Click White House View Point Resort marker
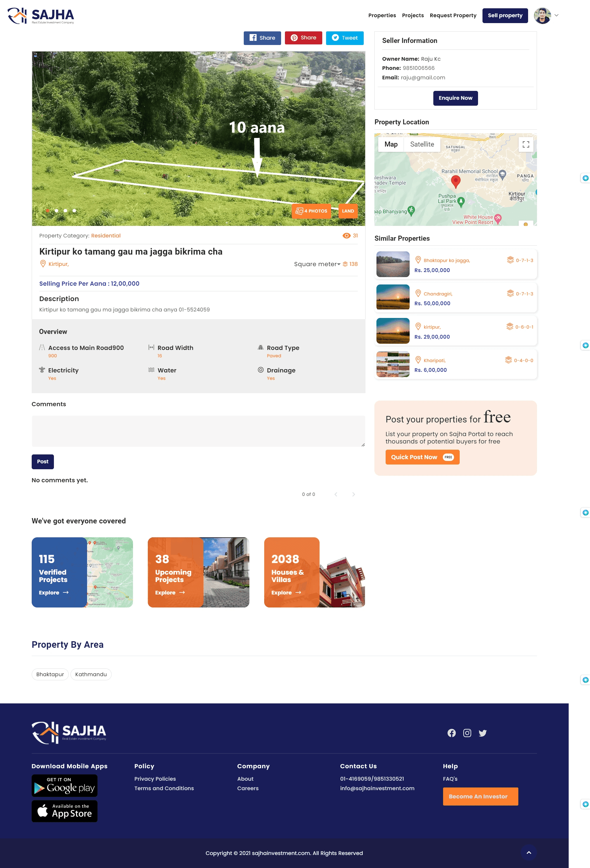This screenshot has width=590, height=868. click(497, 218)
